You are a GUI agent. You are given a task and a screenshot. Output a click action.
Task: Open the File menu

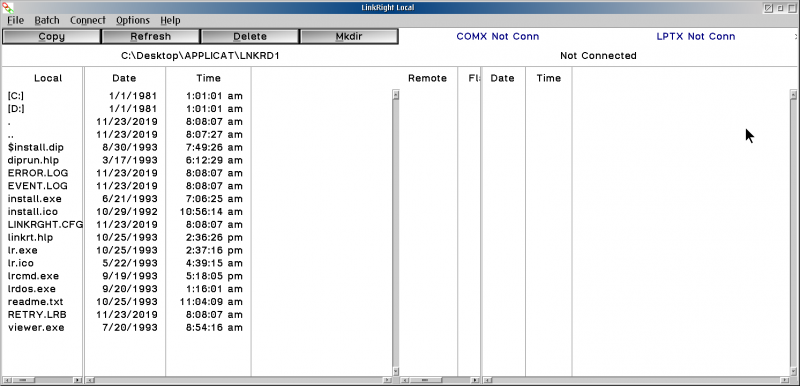point(15,20)
